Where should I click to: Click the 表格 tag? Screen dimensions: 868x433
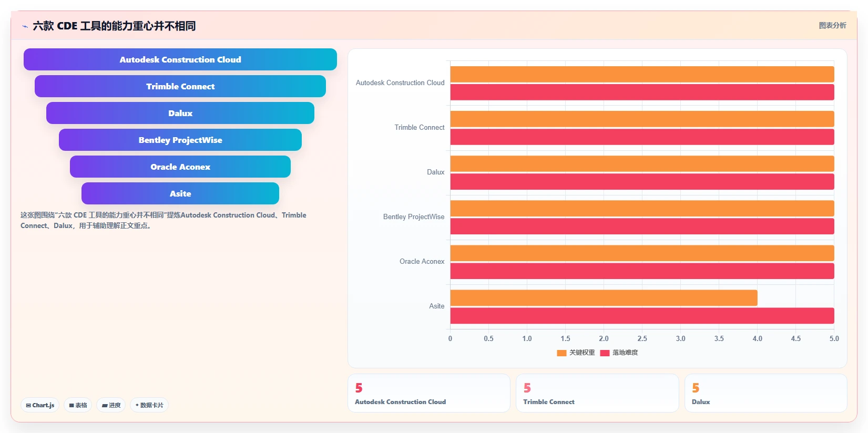[78, 405]
